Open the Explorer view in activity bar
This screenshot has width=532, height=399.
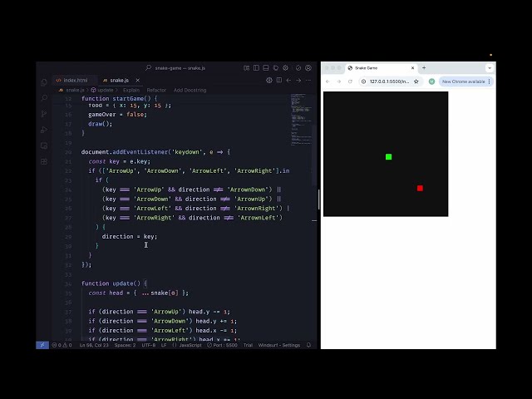pyautogui.click(x=44, y=82)
